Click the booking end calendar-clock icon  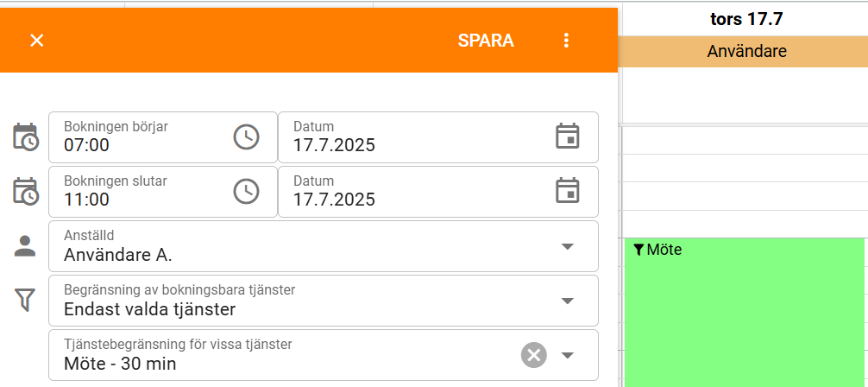pos(26,191)
